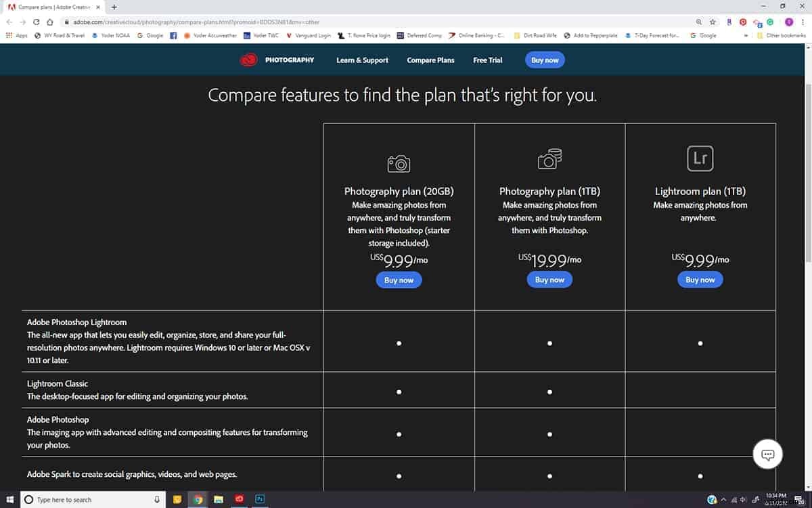Click Buy now in the top navigation

[x=545, y=60]
